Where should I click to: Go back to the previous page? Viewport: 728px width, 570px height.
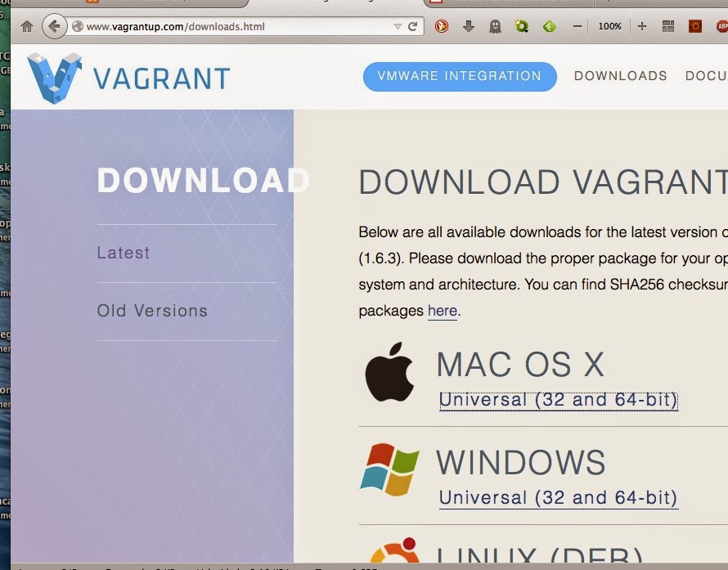tap(54, 25)
